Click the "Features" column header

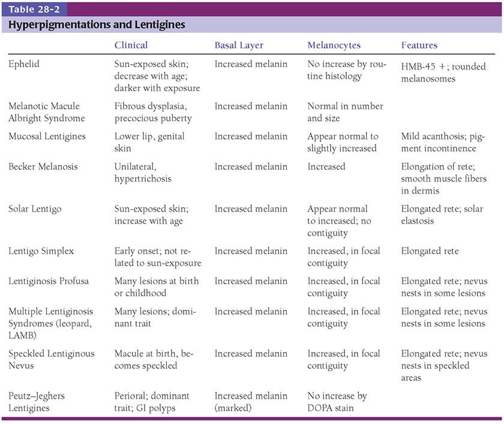[x=419, y=45]
